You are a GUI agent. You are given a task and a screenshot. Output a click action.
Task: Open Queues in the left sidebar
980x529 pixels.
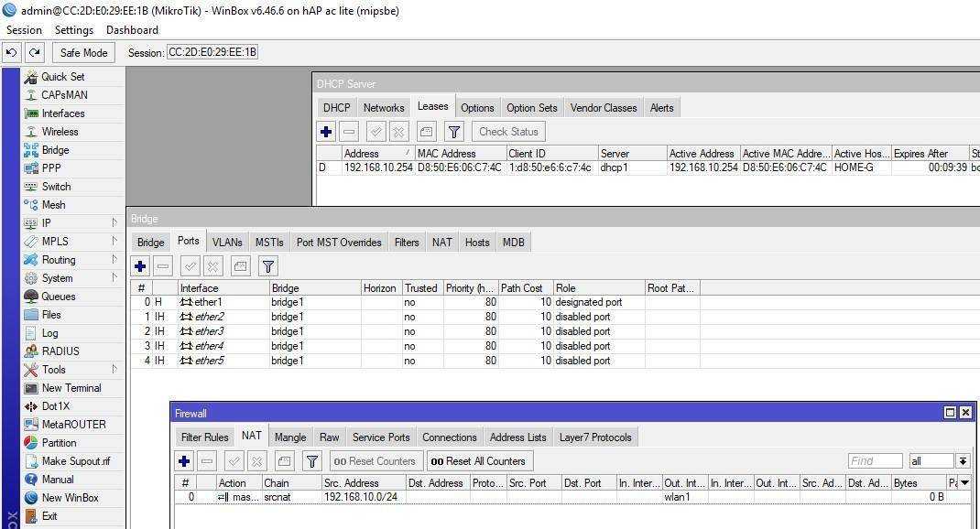pos(58,297)
